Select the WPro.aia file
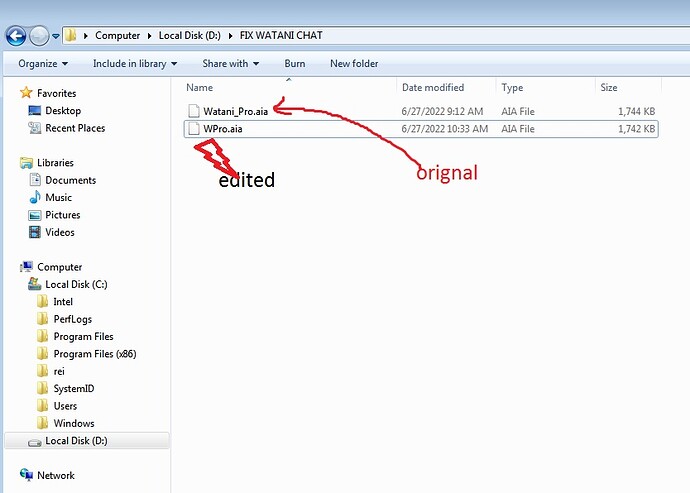The width and height of the screenshot is (690, 493). click(421, 129)
